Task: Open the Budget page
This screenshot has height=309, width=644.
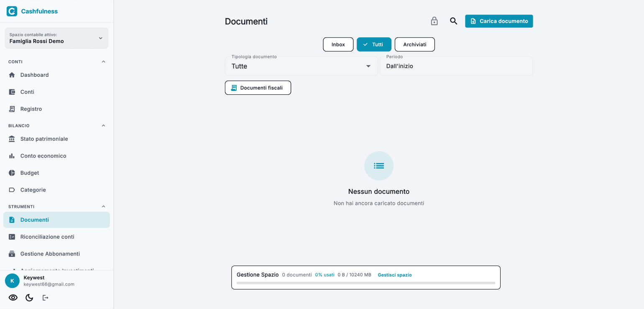Action: point(56,173)
